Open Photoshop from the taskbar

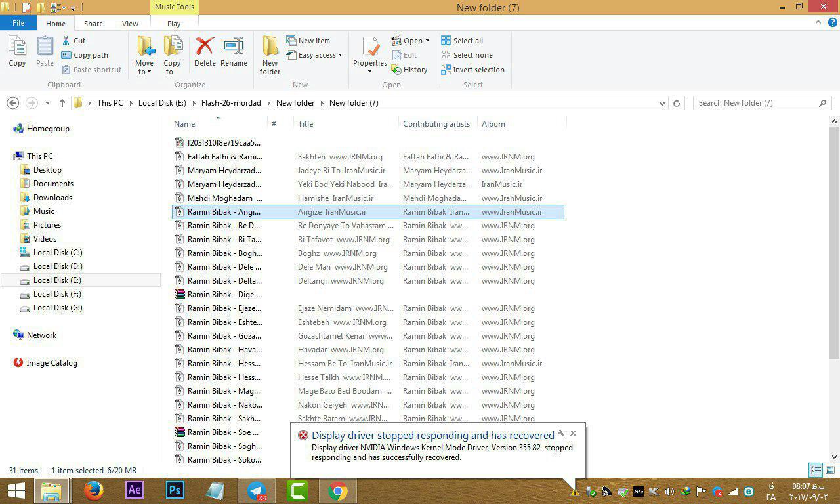[175, 491]
